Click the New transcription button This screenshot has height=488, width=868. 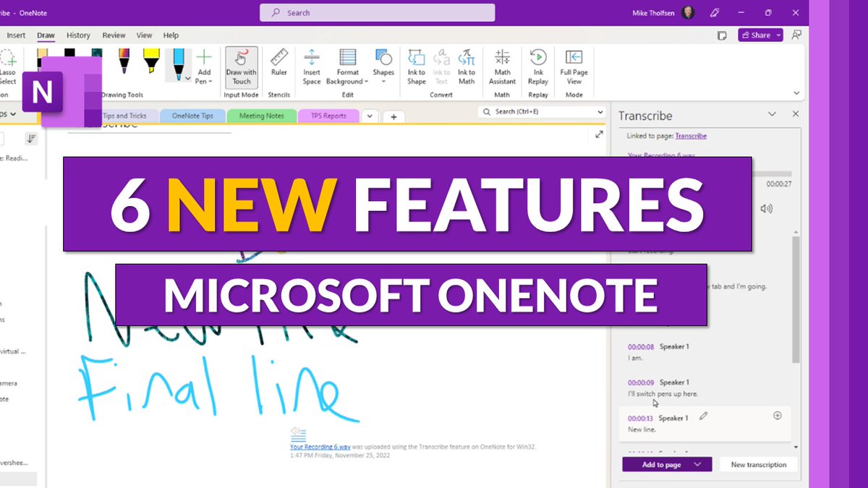[758, 465]
